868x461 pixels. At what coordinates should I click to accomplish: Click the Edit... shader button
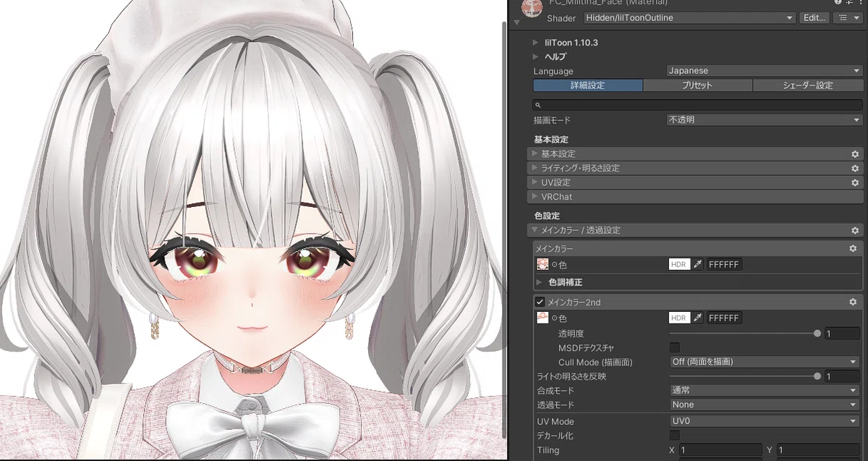tap(814, 18)
